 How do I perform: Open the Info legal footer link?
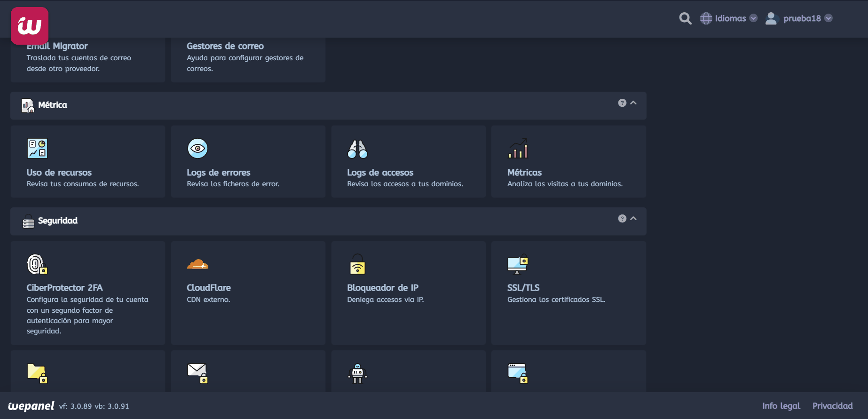[x=781, y=406]
